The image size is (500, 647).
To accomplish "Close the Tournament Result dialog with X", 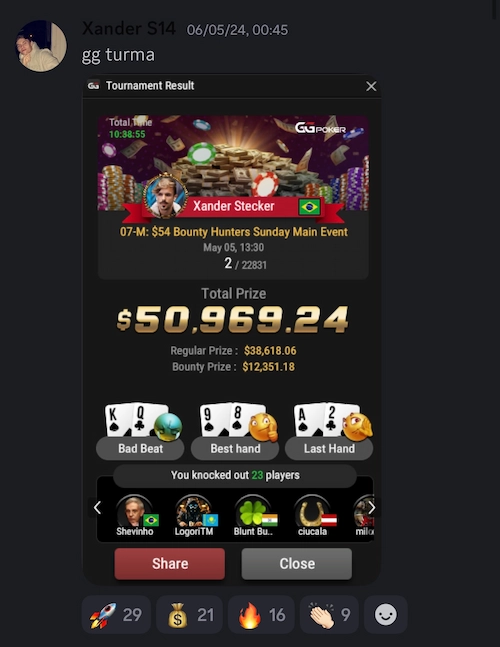I will (371, 86).
